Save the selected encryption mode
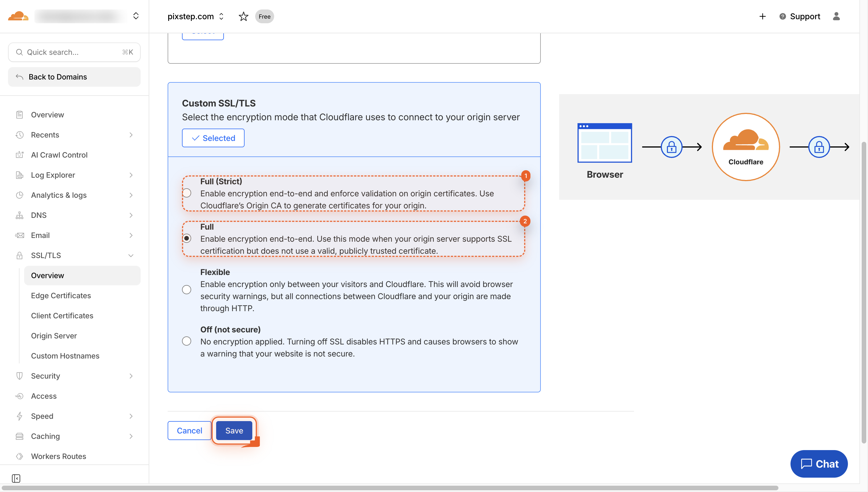This screenshot has width=868, height=492. (x=234, y=431)
